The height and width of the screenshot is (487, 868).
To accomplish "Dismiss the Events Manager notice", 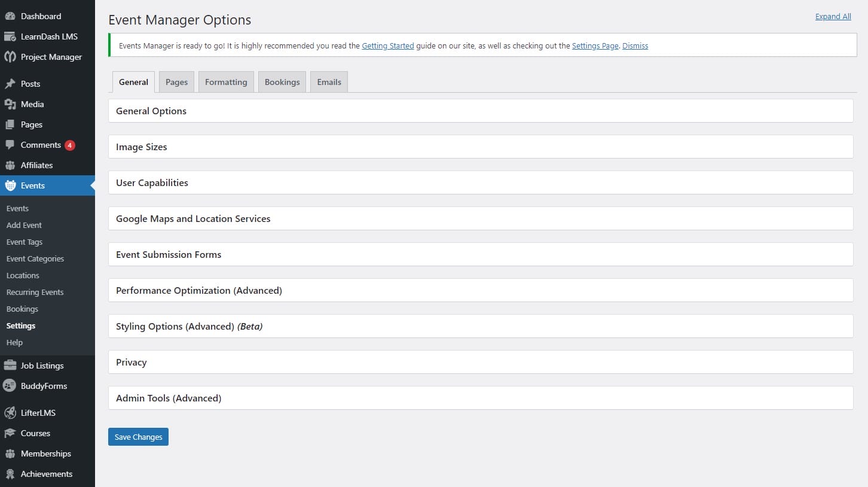I will (x=635, y=45).
